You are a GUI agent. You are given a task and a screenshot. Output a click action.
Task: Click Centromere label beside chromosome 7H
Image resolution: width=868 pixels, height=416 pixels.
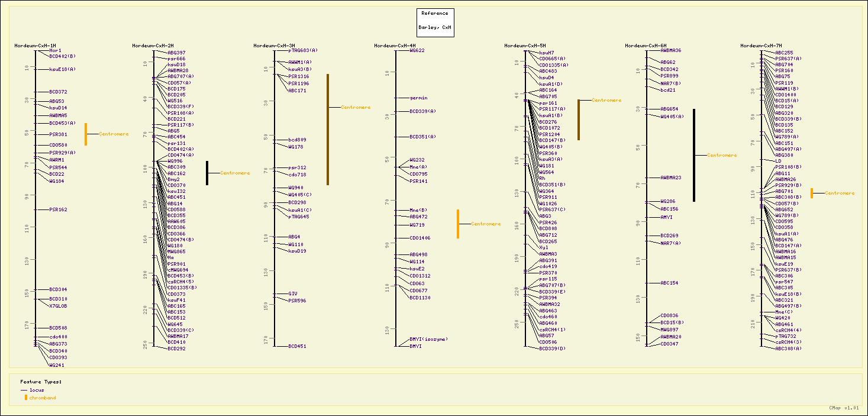tap(840, 194)
